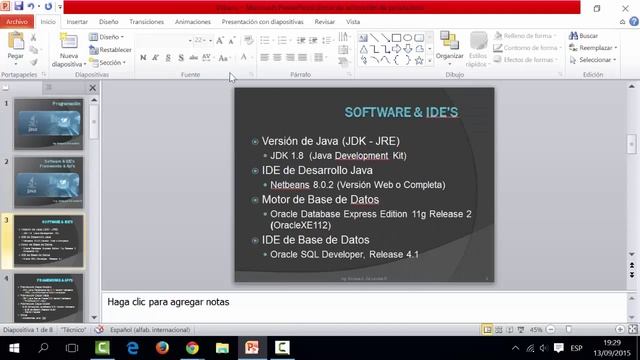Toggle bulleted list
This screenshot has width=640, height=360.
coord(265,40)
